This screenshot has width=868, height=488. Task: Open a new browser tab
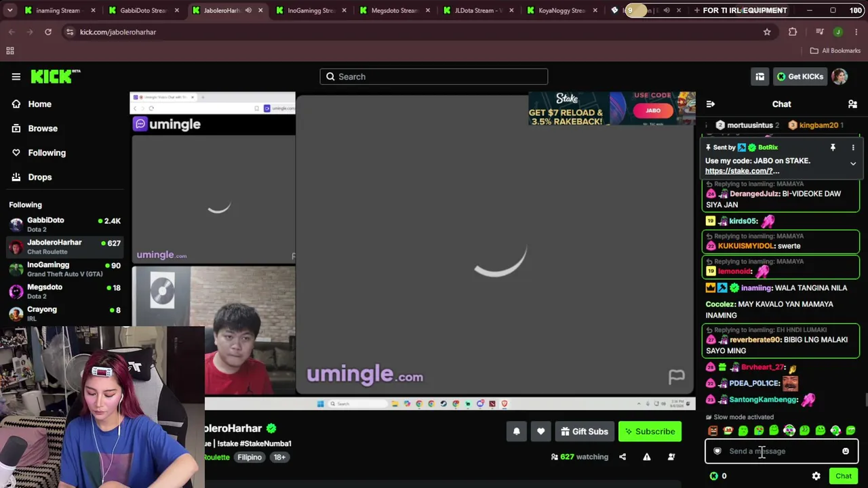point(696,10)
